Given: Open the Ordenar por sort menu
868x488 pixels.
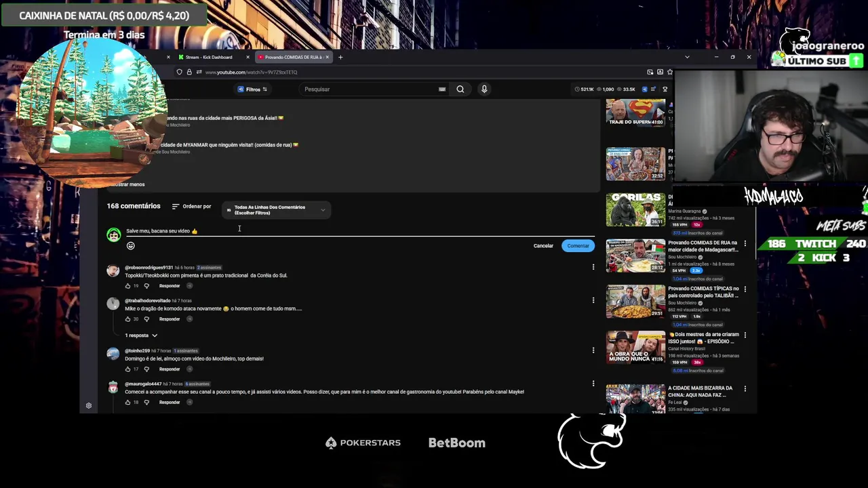Looking at the screenshot, I should coord(191,207).
